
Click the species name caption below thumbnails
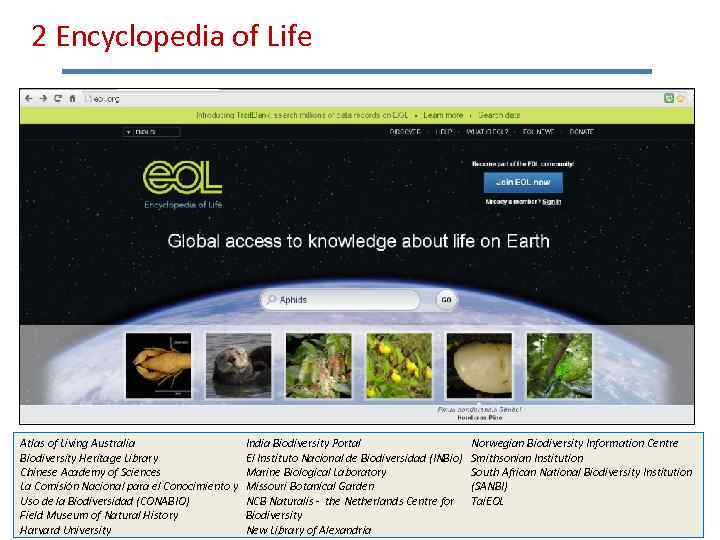pyautogui.click(x=479, y=409)
